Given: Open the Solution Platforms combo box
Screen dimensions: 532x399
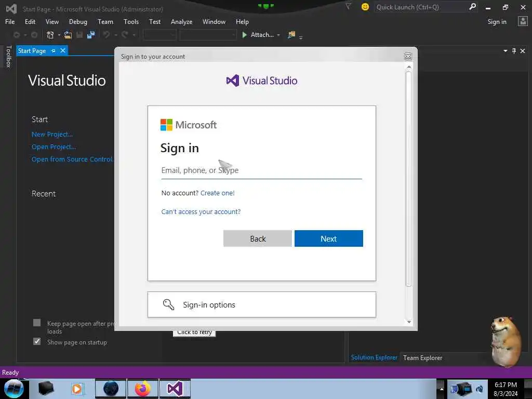Looking at the screenshot, I should pyautogui.click(x=208, y=35).
